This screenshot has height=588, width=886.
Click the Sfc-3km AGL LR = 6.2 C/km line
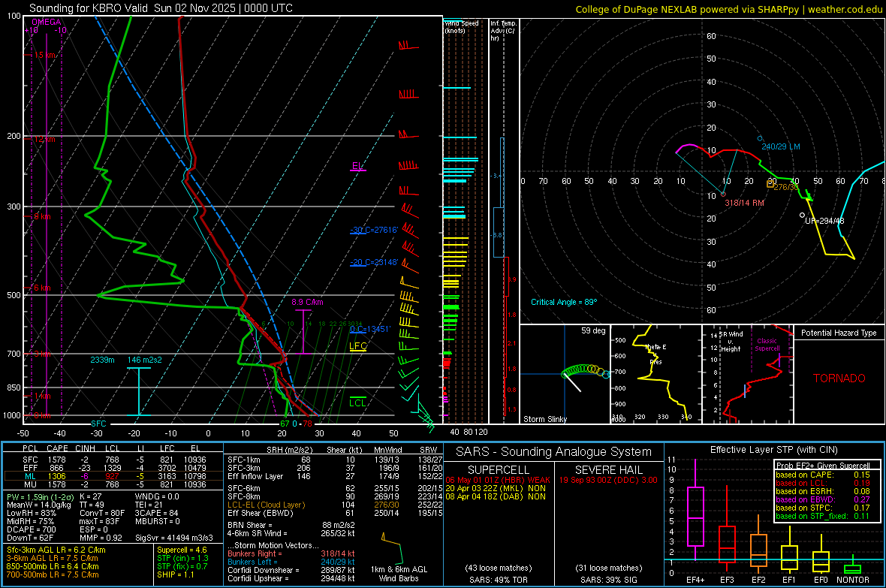click(x=56, y=550)
